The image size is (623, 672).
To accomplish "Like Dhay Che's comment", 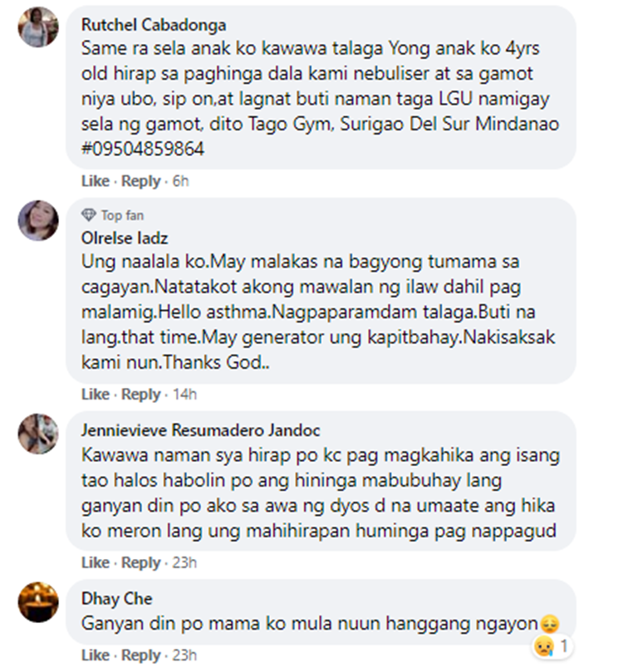I will pos(96,655).
